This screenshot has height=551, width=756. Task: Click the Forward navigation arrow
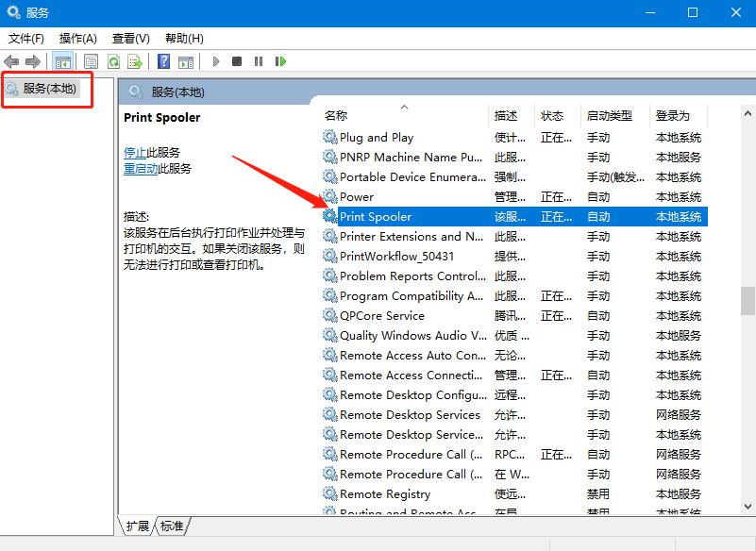[x=32, y=60]
